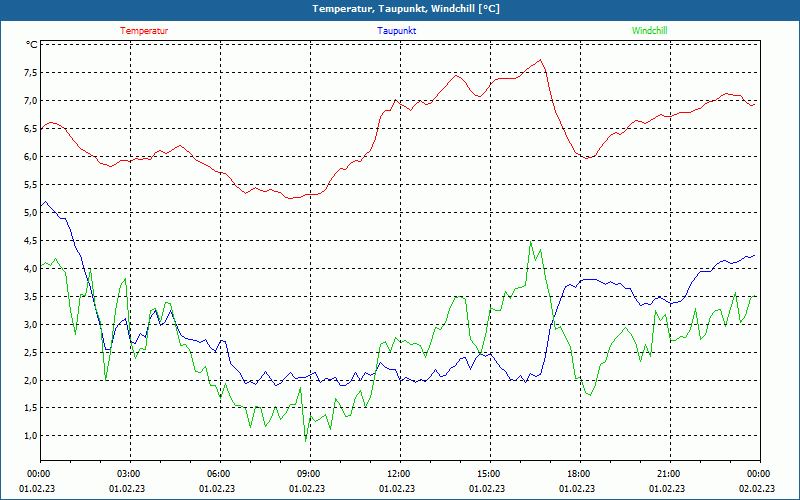Click the 5,5 y-axis value
Image resolution: width=800 pixels, height=500 pixels.
coord(31,185)
